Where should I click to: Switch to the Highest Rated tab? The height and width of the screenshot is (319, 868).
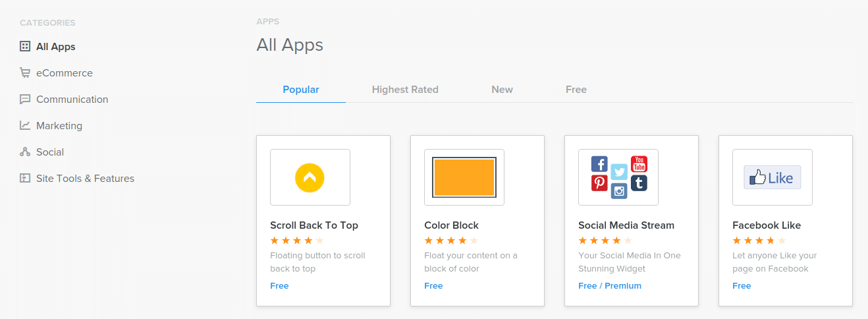tap(405, 90)
